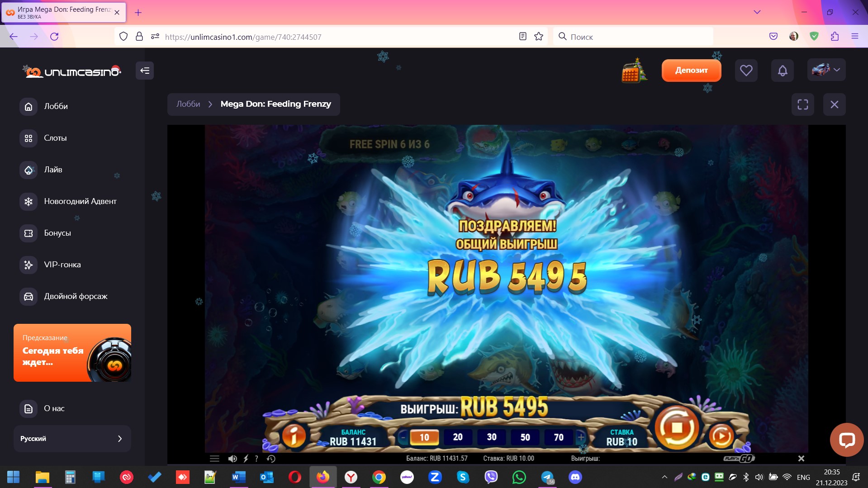Select the bet value 70
This screenshot has width=868, height=488.
(559, 437)
